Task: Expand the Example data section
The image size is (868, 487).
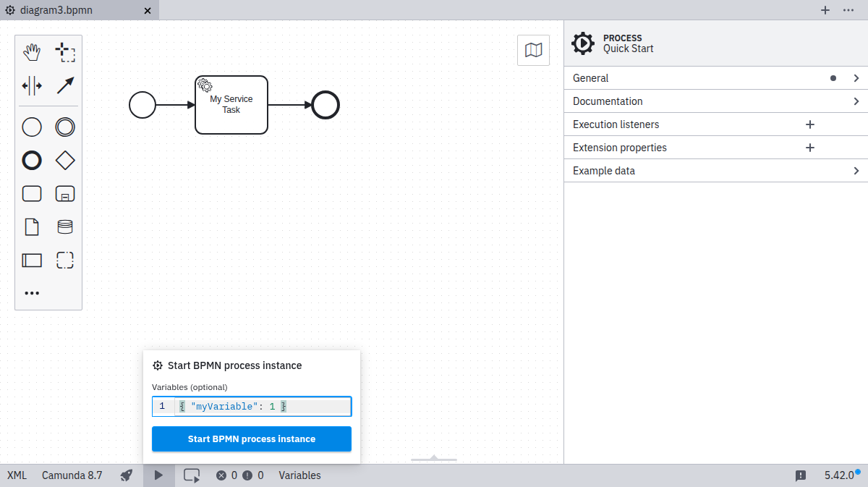Action: pos(715,170)
